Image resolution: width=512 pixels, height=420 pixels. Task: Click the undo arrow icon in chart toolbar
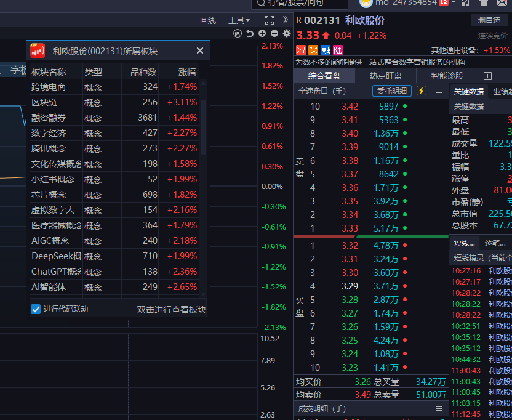click(250, 33)
